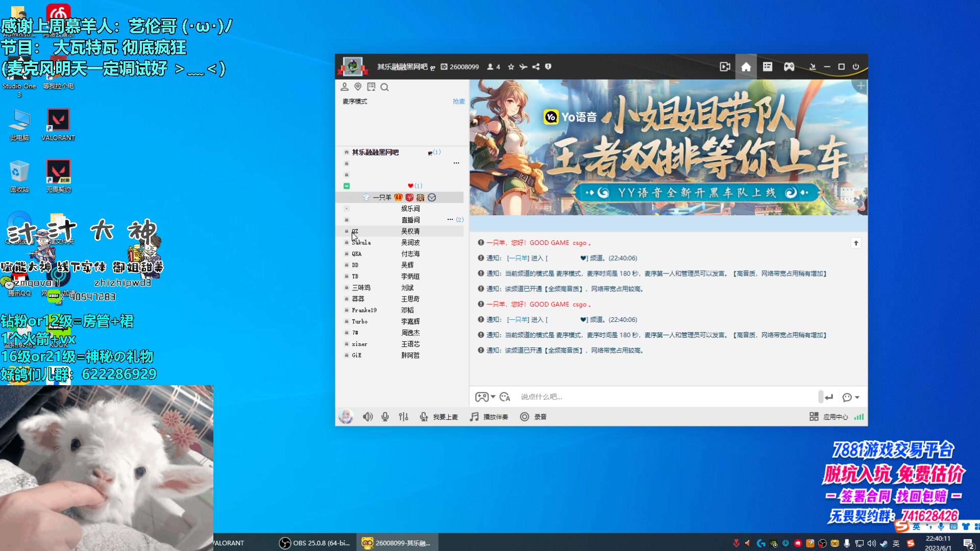
Task: Click the report shield icon
Action: point(548,67)
